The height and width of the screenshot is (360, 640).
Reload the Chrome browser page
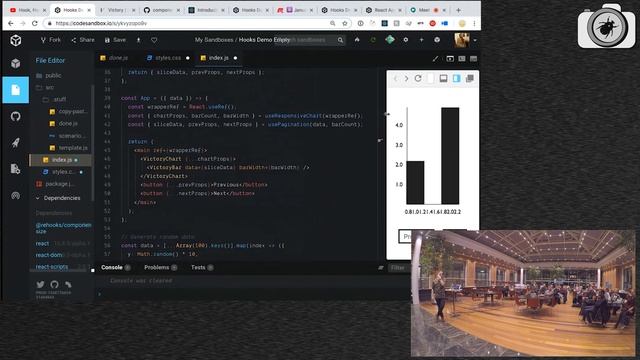point(35,23)
